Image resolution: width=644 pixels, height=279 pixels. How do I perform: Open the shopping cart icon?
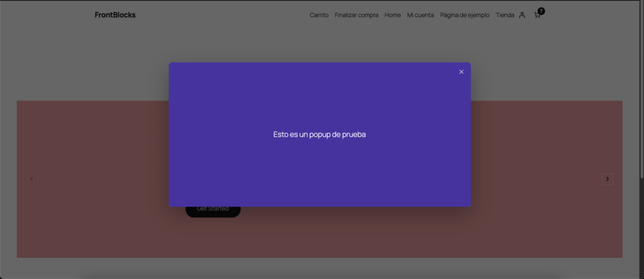537,15
